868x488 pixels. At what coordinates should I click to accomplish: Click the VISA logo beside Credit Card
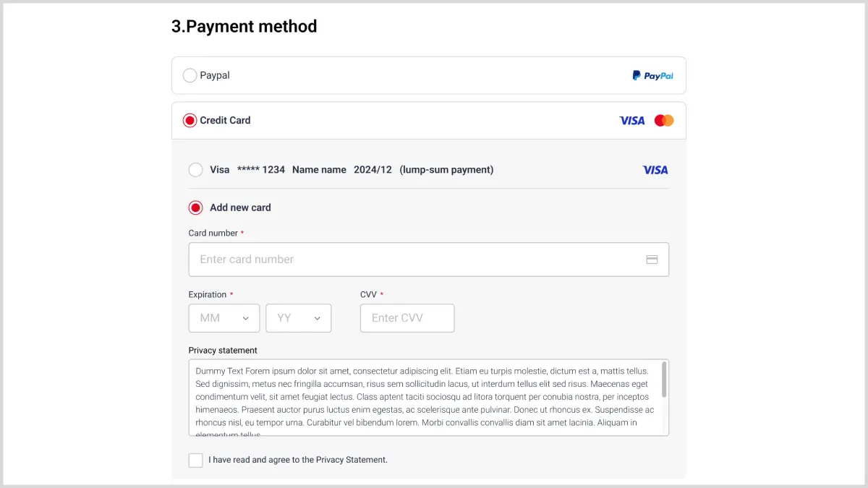(x=631, y=120)
